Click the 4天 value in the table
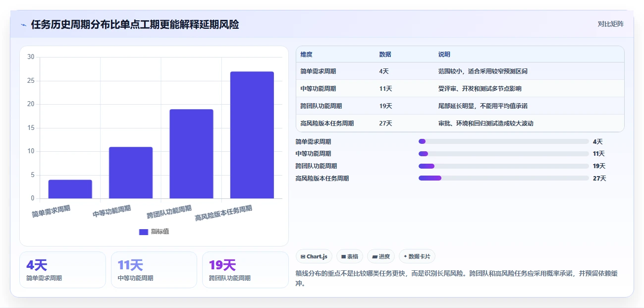644x308 pixels. [384, 71]
